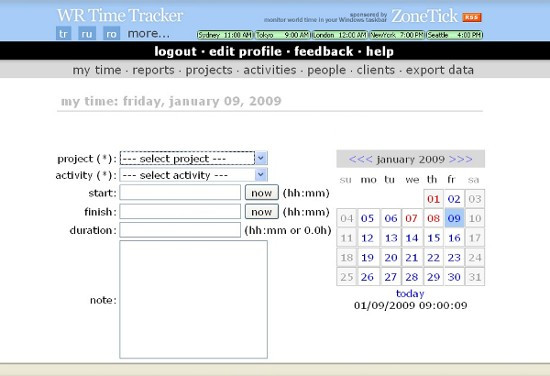Click the start time input field

click(180, 193)
